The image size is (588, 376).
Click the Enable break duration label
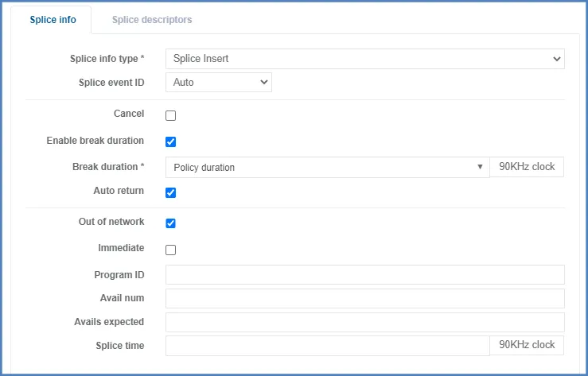coord(95,141)
